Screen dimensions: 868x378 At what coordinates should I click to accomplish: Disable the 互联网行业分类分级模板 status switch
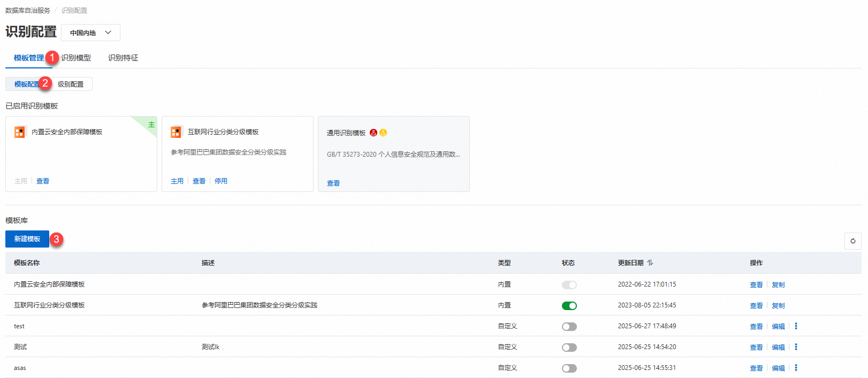coord(569,306)
